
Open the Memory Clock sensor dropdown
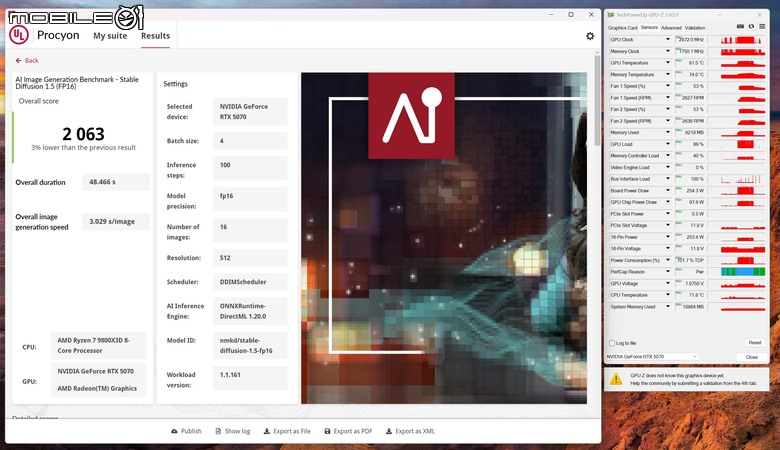point(668,51)
